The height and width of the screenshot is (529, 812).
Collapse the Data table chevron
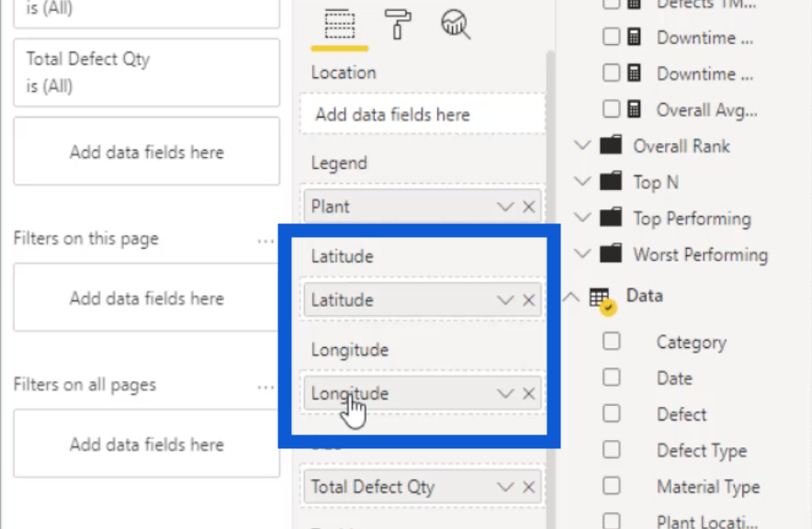[571, 298]
